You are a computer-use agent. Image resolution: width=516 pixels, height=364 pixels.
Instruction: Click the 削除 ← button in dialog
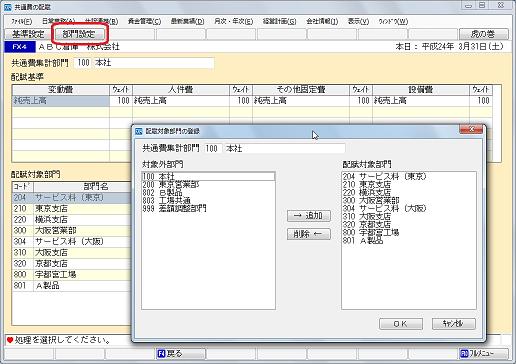pyautogui.click(x=309, y=234)
